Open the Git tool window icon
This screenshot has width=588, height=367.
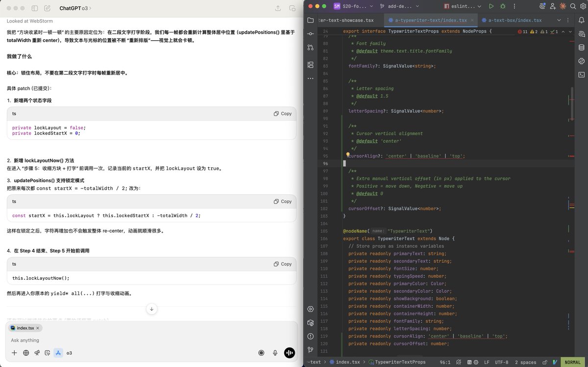pos(310,350)
